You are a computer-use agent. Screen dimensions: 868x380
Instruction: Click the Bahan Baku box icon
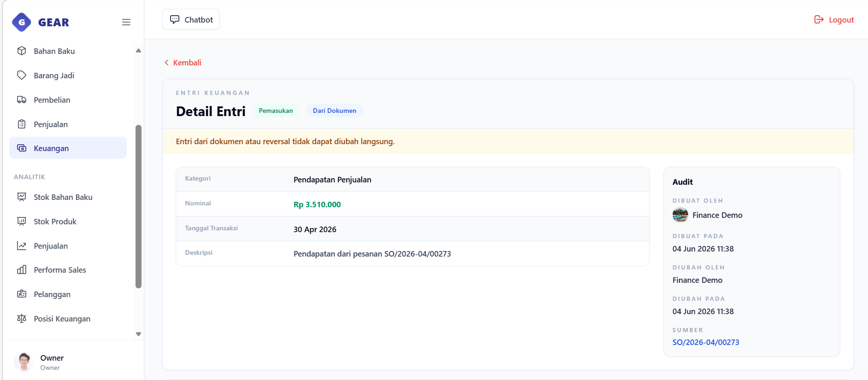tap(22, 51)
